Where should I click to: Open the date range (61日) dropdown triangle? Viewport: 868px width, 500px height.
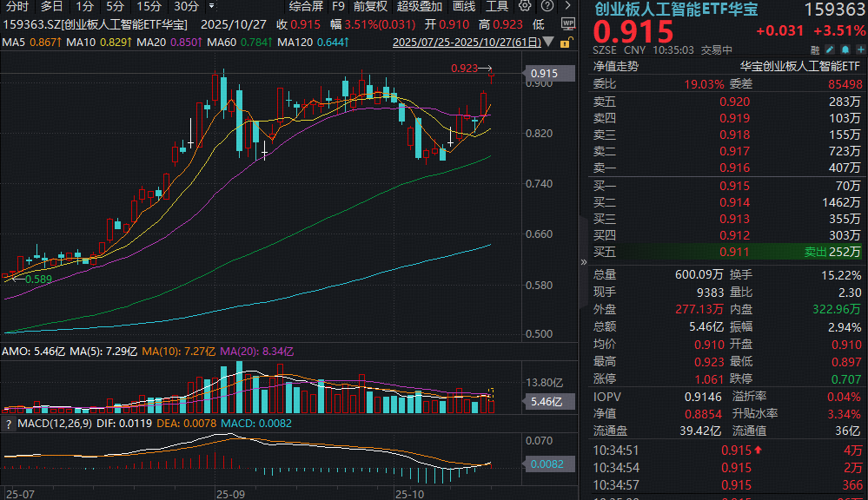click(x=547, y=42)
